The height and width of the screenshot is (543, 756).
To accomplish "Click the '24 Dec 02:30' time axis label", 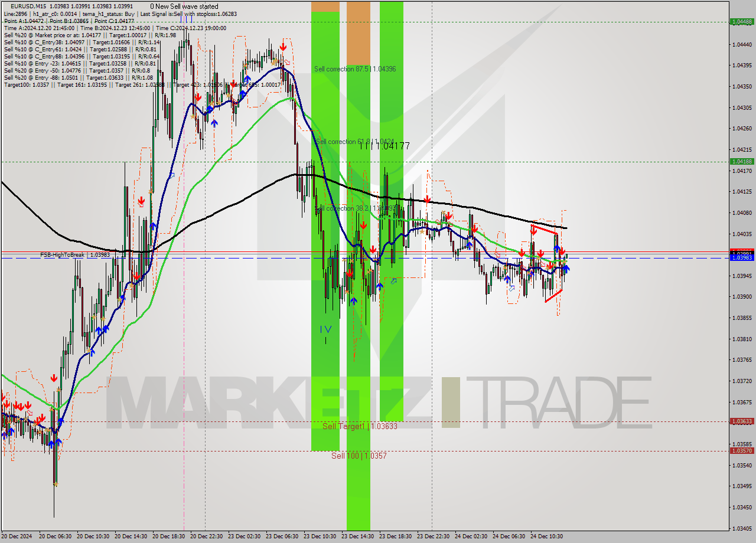I will (x=471, y=537).
